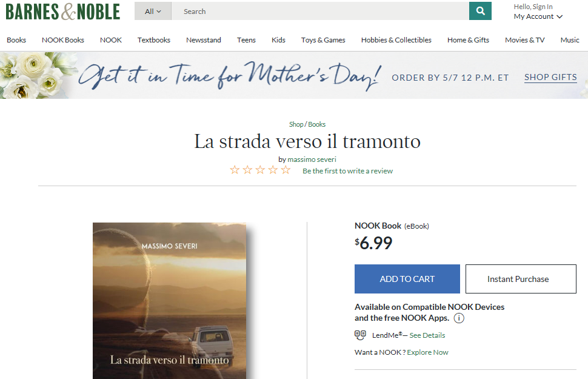Click the green search magnifier button

tap(480, 11)
